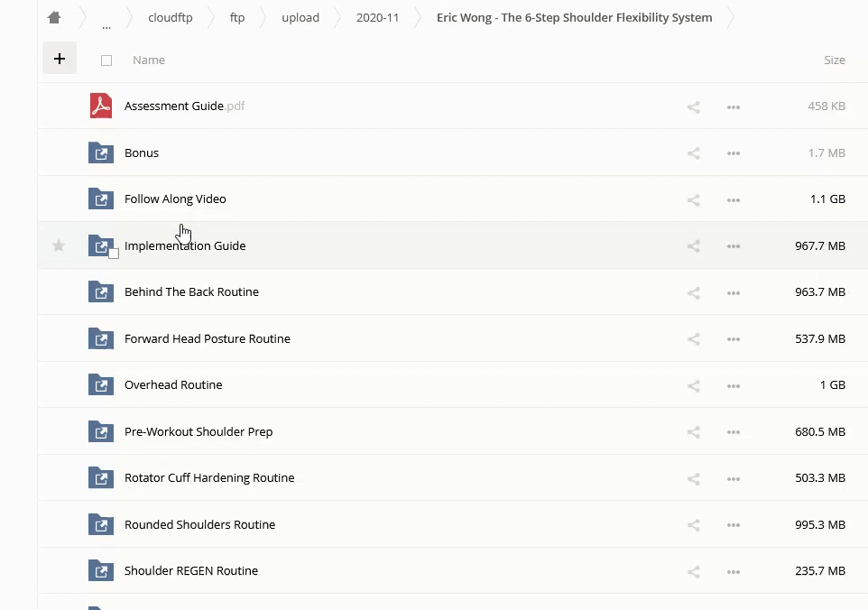The height and width of the screenshot is (610, 868).
Task: Open more actions for Rounded Shoulders Routine
Action: click(734, 526)
